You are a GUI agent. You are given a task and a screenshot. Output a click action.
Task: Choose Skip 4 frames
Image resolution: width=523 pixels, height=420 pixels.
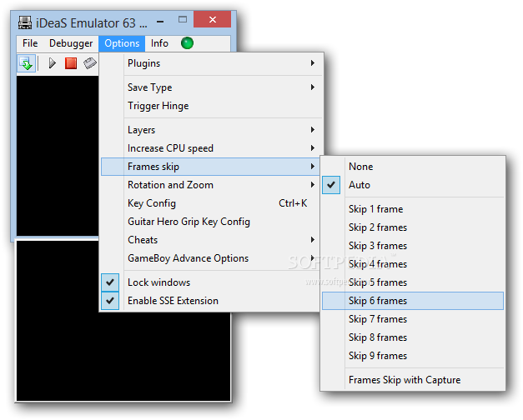pyautogui.click(x=413, y=264)
